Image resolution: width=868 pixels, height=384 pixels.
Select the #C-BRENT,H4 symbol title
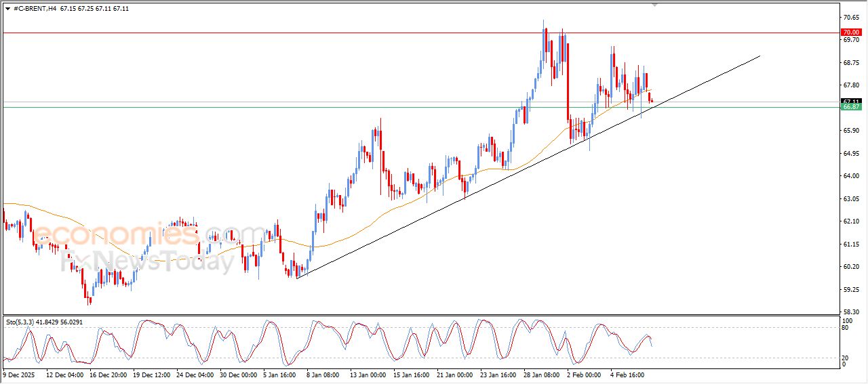pos(35,9)
